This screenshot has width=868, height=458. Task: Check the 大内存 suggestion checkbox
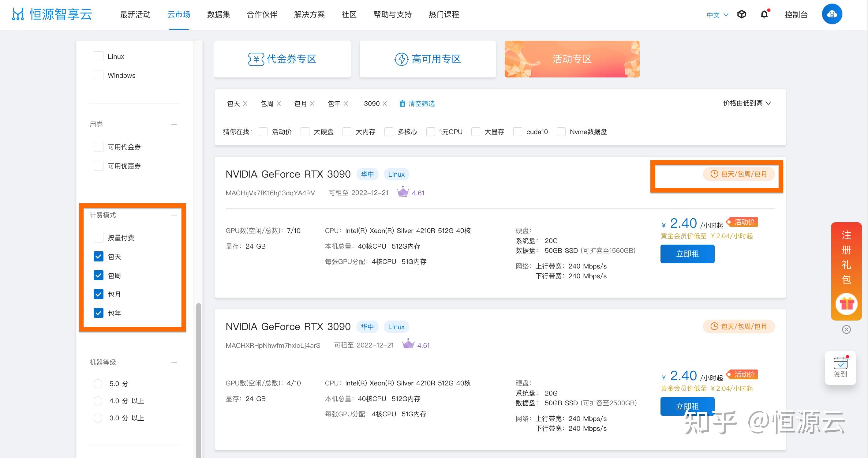click(x=347, y=132)
